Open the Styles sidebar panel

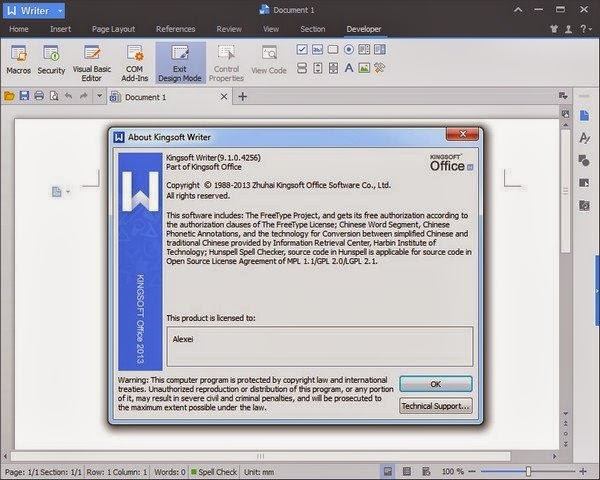coord(584,138)
